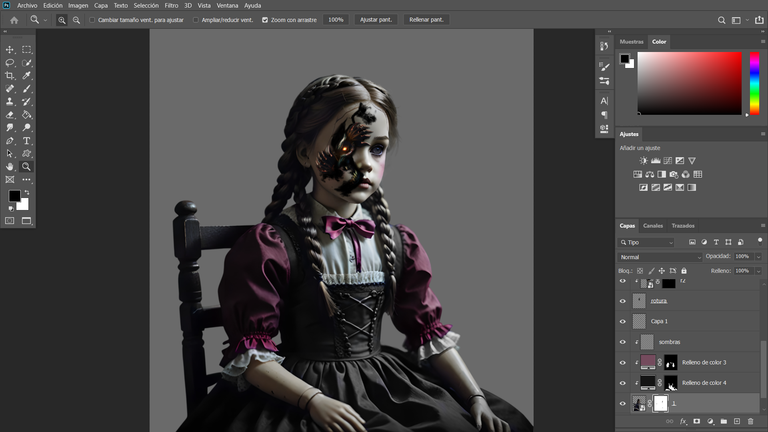Hide Relleno de color 4 layer
This screenshot has width=768, height=432.
623,383
